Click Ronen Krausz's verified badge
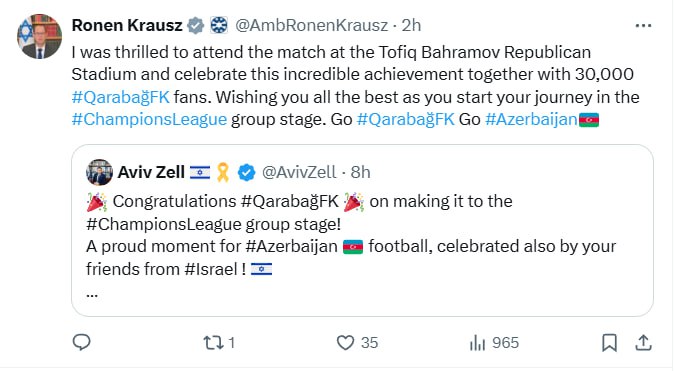 point(196,25)
